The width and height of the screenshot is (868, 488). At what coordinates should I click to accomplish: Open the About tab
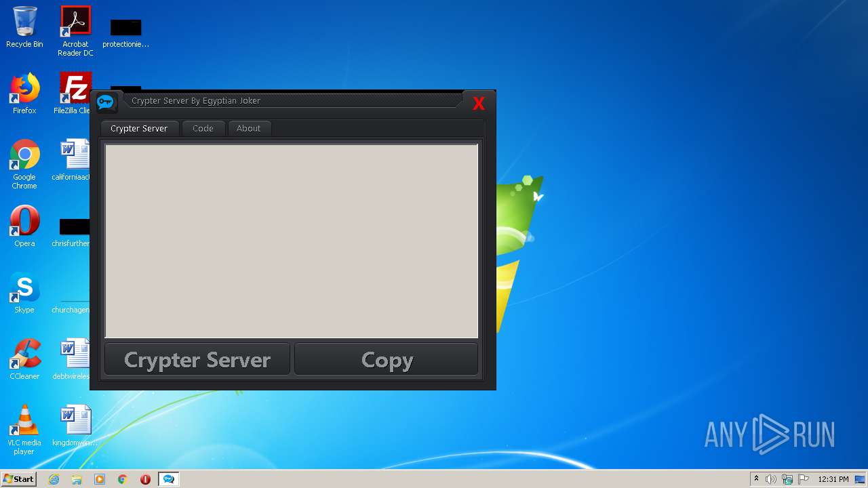(x=248, y=128)
